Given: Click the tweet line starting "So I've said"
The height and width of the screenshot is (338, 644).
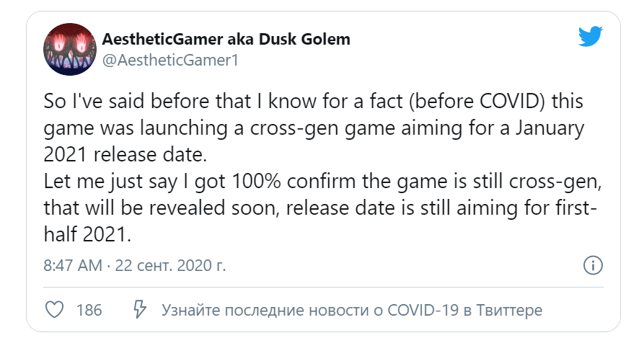Looking at the screenshot, I should [x=313, y=102].
